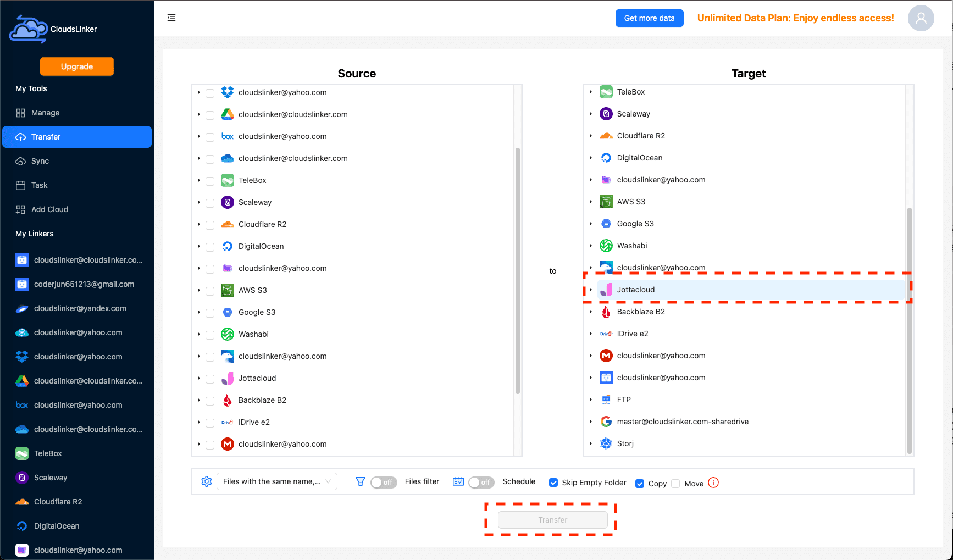953x560 pixels.
Task: Click the Source list vertical scrollbar
Action: (518, 270)
